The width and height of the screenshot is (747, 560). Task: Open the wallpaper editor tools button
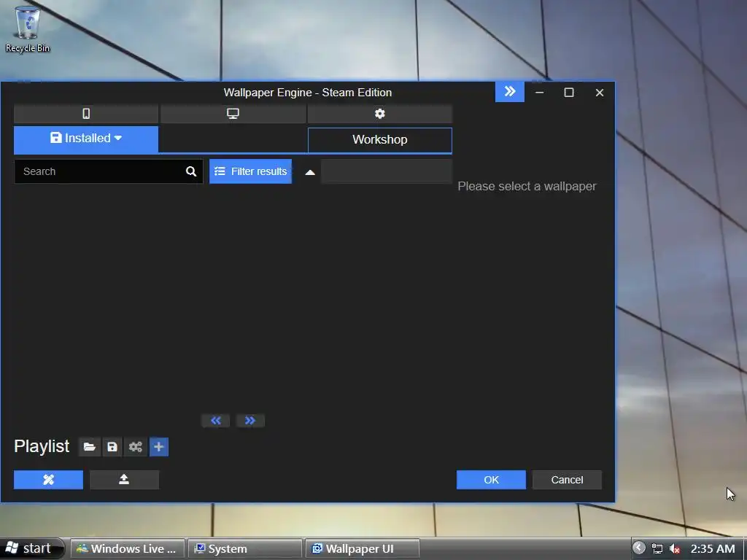click(49, 480)
